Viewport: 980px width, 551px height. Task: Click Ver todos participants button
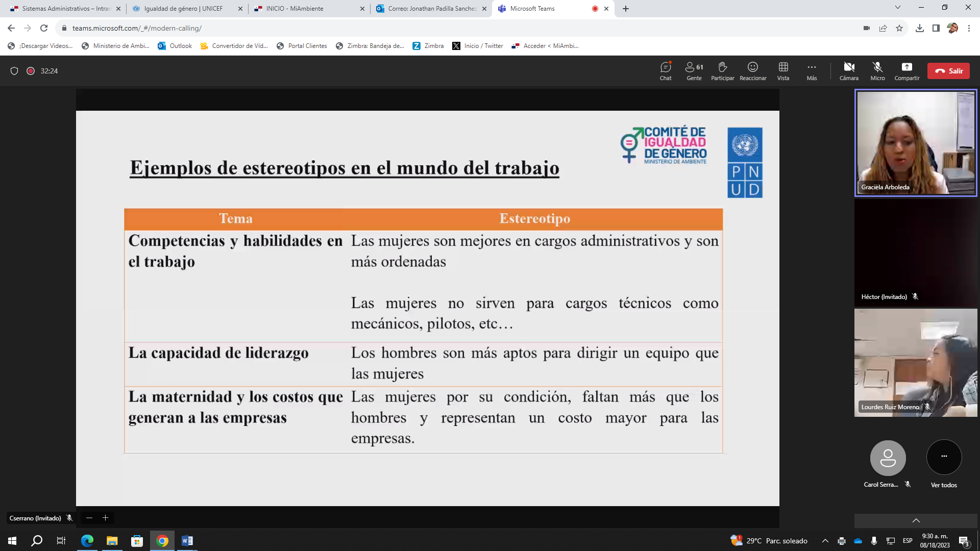tap(944, 458)
